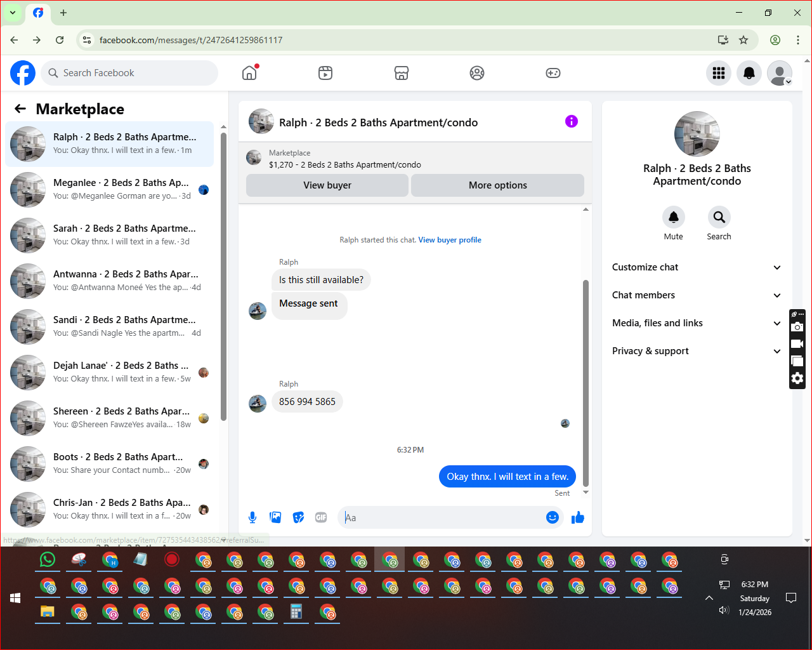Open the Facebook menu grid icon

719,73
